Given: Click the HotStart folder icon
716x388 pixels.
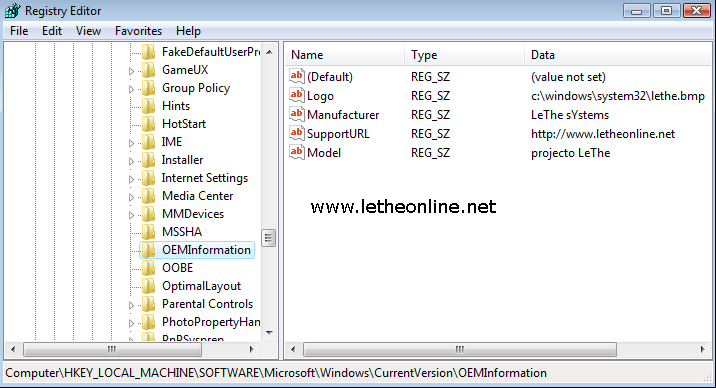Looking at the screenshot, I should click(148, 124).
